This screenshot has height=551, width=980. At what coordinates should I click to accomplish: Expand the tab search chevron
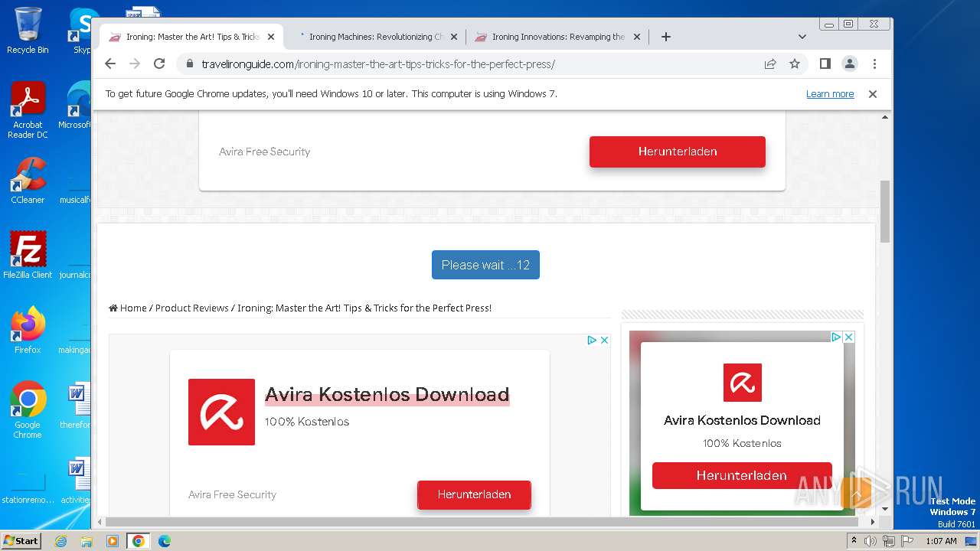click(802, 37)
